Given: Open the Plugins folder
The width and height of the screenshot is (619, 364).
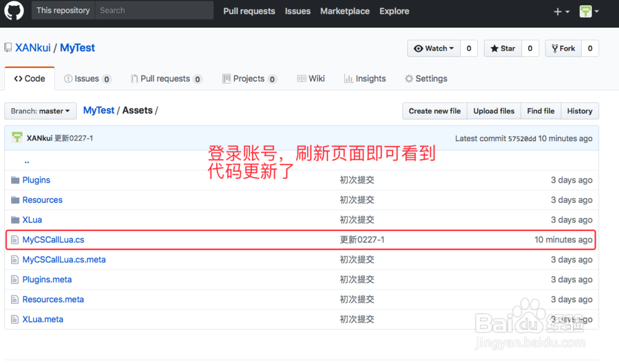Looking at the screenshot, I should click(x=37, y=180).
